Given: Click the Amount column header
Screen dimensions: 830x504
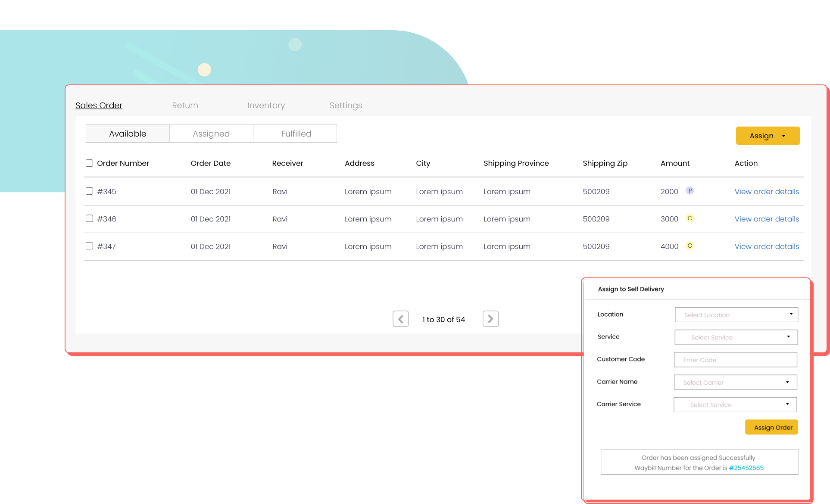Looking at the screenshot, I should point(675,163).
